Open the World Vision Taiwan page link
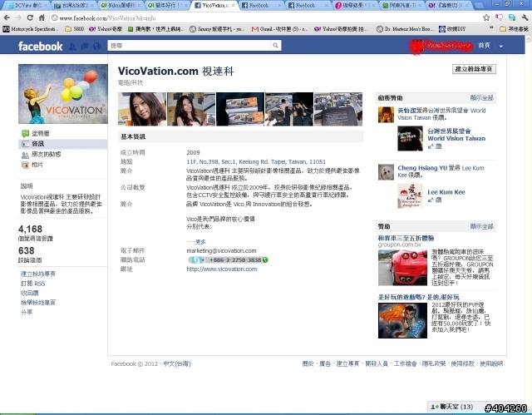This screenshot has height=415, width=532. point(456,135)
